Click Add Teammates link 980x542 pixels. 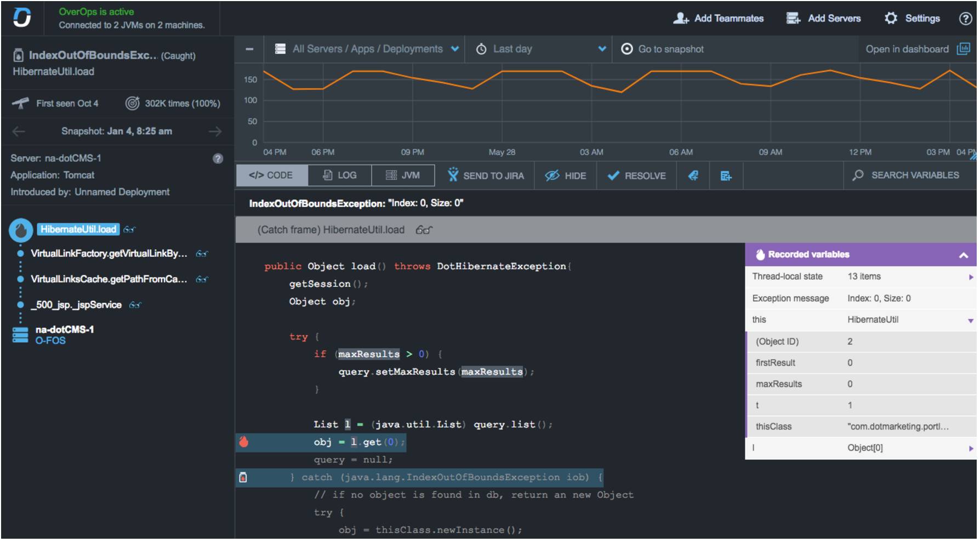coord(719,18)
